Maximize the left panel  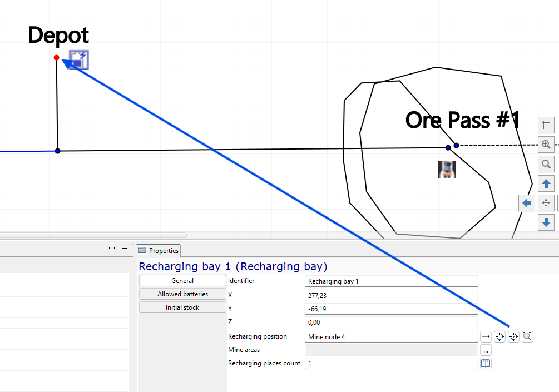(125, 250)
